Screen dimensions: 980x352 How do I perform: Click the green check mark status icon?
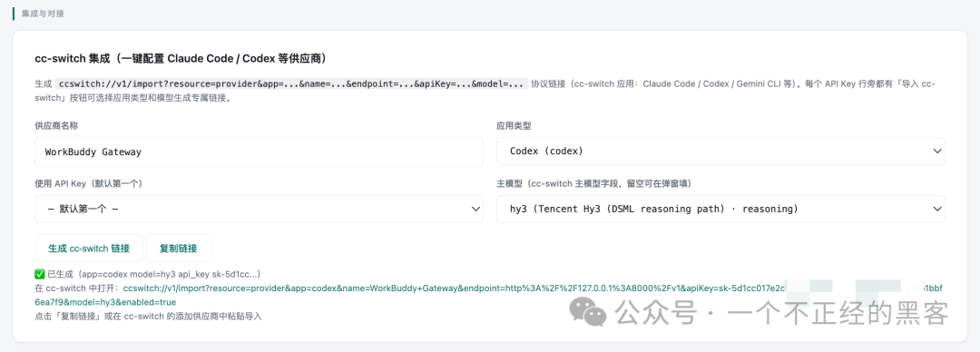[40, 274]
